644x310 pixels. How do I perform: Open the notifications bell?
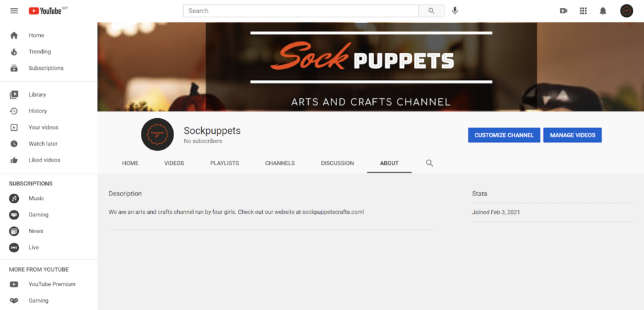[602, 11]
